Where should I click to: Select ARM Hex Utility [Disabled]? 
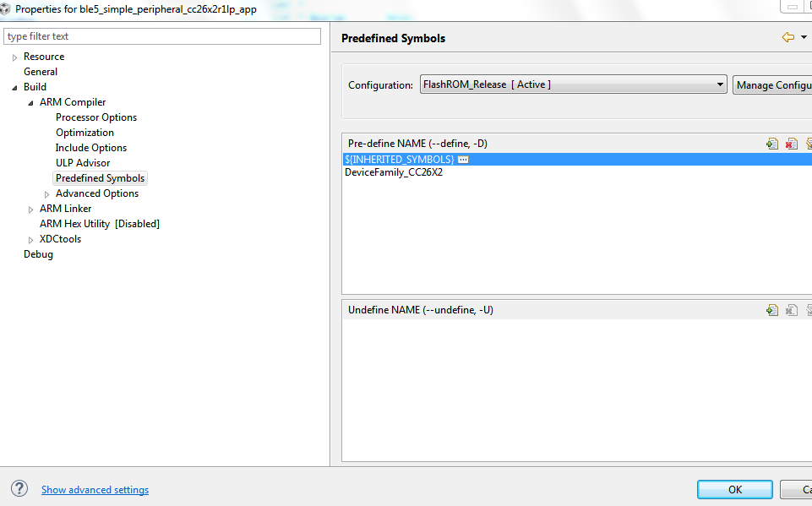click(100, 224)
